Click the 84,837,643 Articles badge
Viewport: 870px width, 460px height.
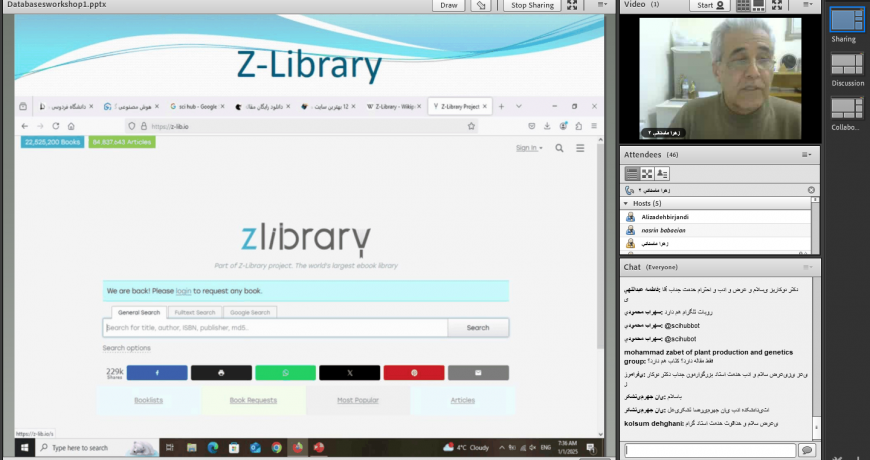[x=122, y=142]
